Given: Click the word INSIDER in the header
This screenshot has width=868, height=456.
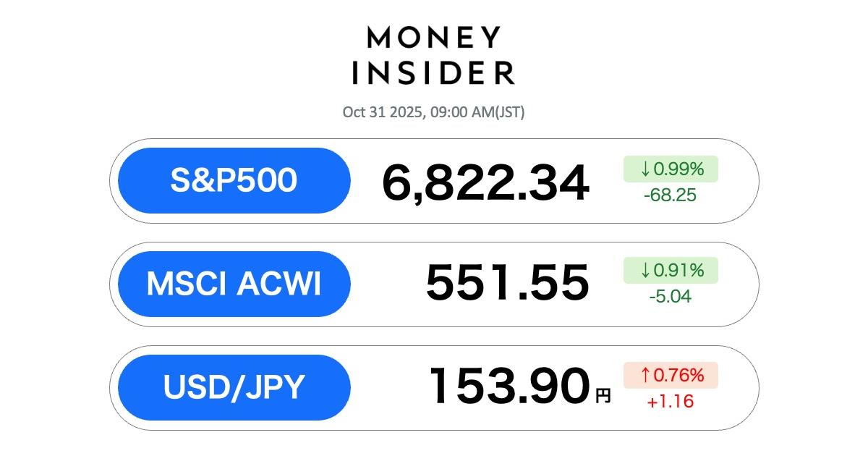Looking at the screenshot, I should tap(433, 72).
